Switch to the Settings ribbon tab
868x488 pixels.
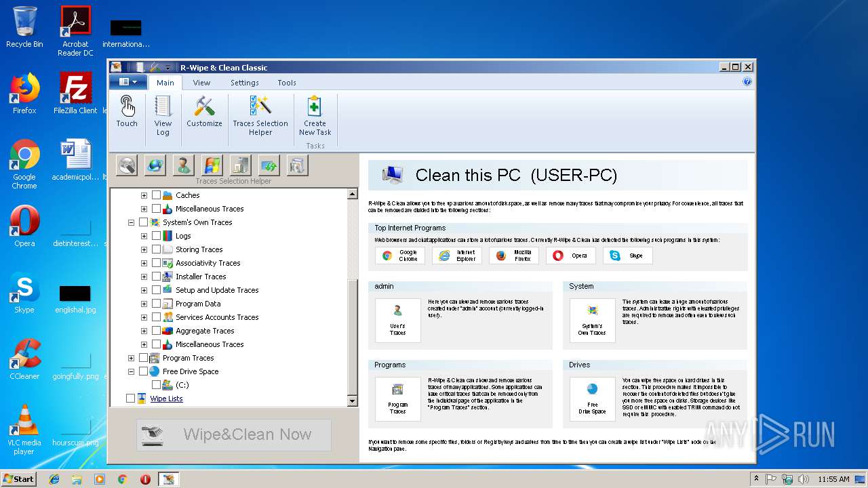[244, 83]
